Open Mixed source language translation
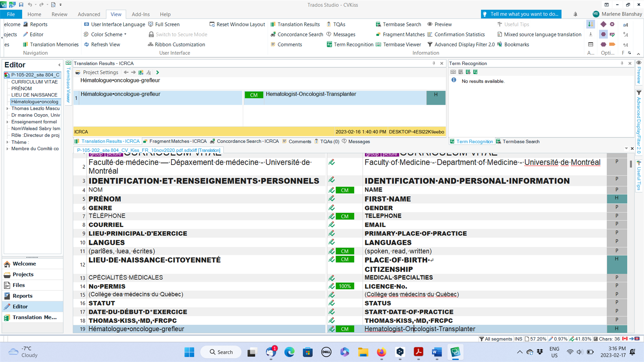Viewport: 644px width, 362px height. point(539,34)
